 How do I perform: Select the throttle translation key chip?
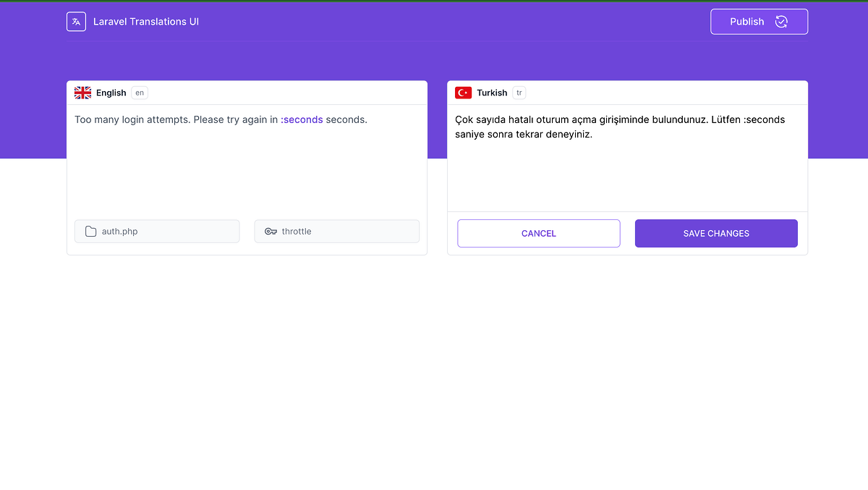336,231
